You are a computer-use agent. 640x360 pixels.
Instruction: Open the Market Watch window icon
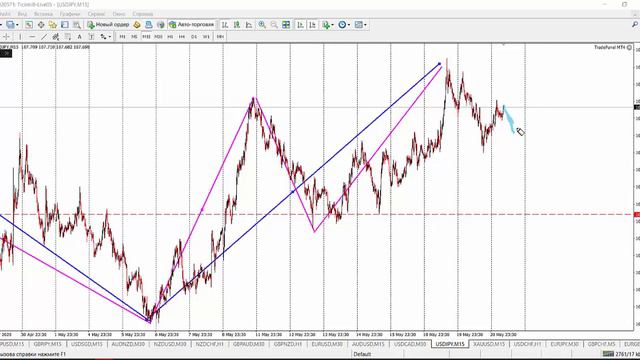[29, 25]
